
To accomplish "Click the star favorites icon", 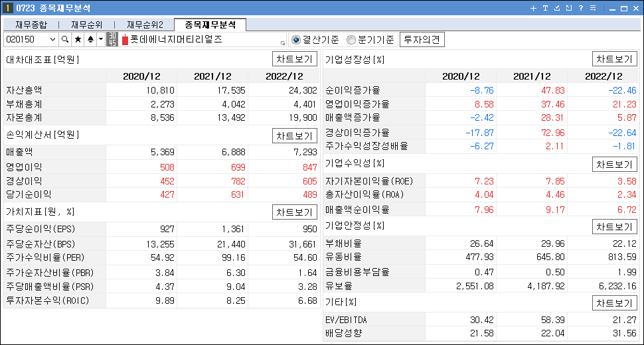I will click(x=78, y=39).
